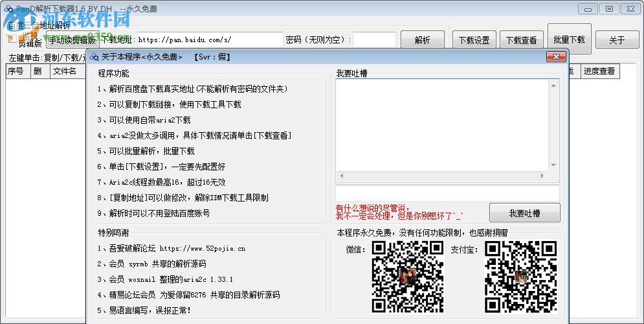Click the 序号 column header

(17, 71)
